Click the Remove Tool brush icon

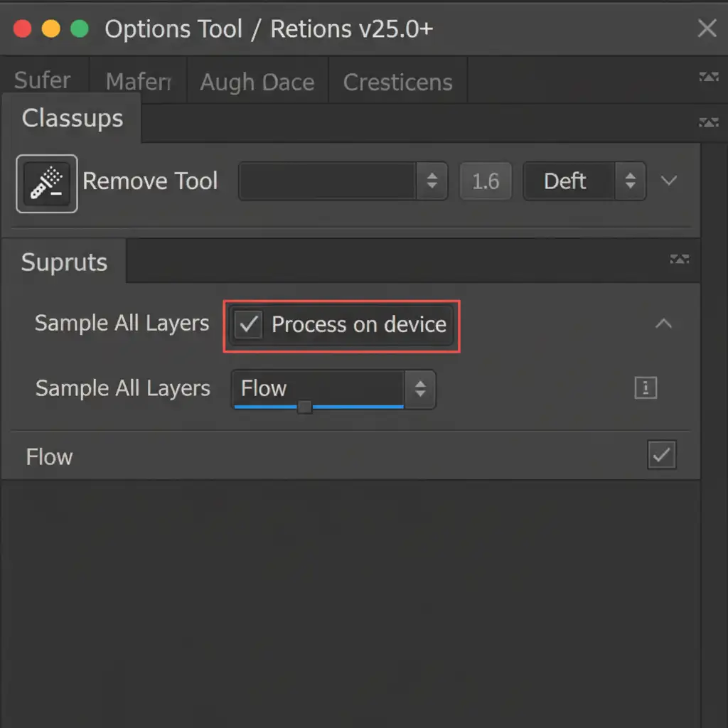(47, 183)
